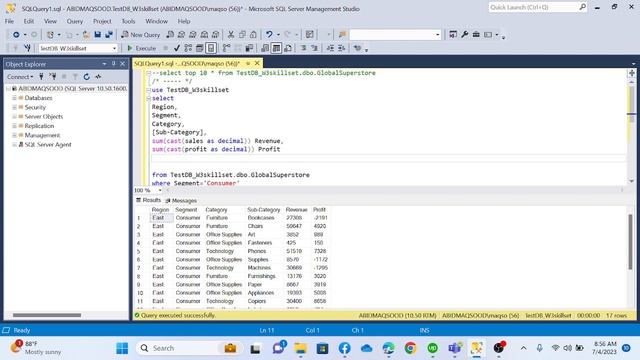This screenshot has width=640, height=360.
Task: Click the Activity Monitor icon in Object Explorer
Action: (x=98, y=77)
